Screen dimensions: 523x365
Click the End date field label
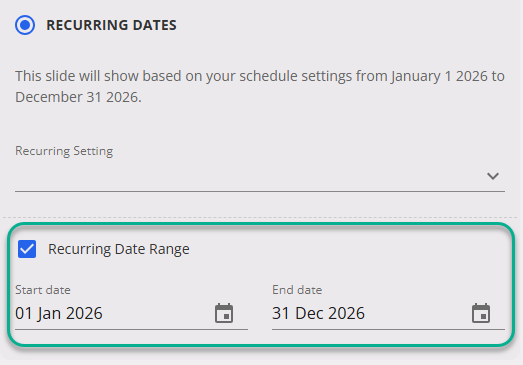[297, 290]
